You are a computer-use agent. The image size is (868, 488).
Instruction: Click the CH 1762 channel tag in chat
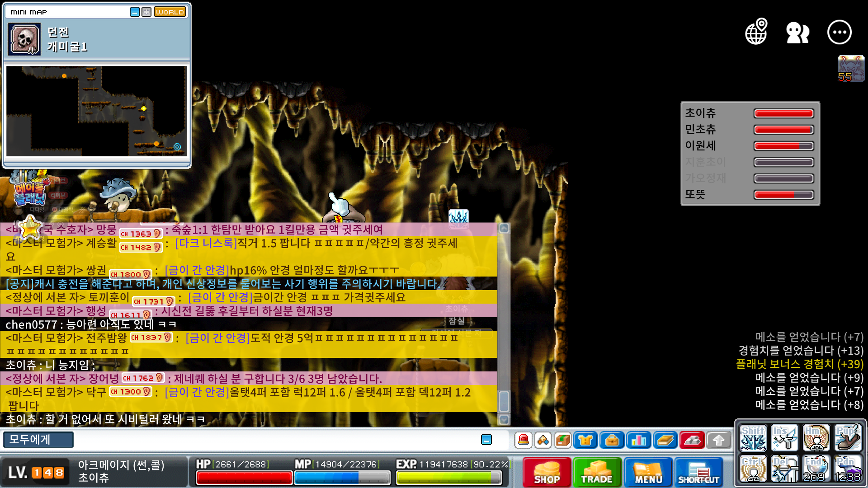pos(143,378)
